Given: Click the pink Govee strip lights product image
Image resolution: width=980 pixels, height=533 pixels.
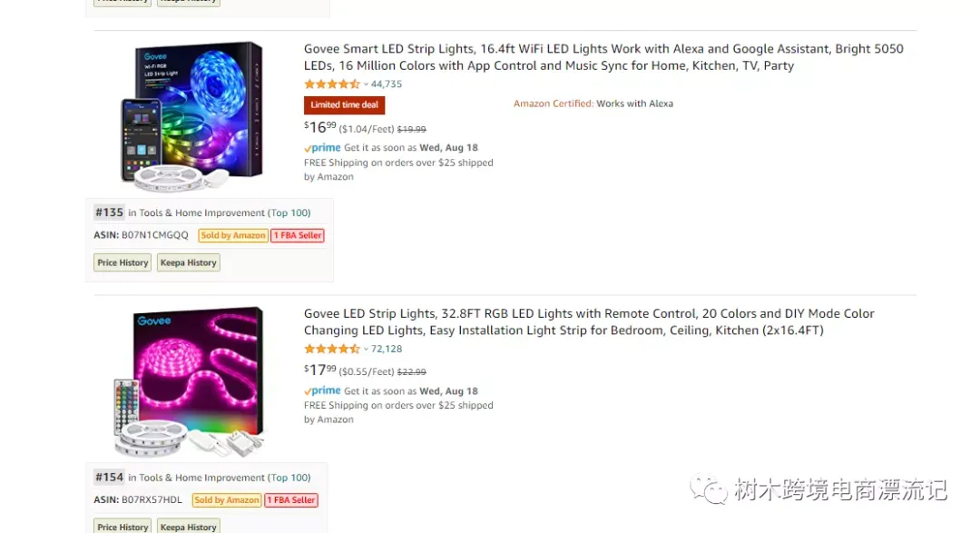Looking at the screenshot, I should 190,381.
